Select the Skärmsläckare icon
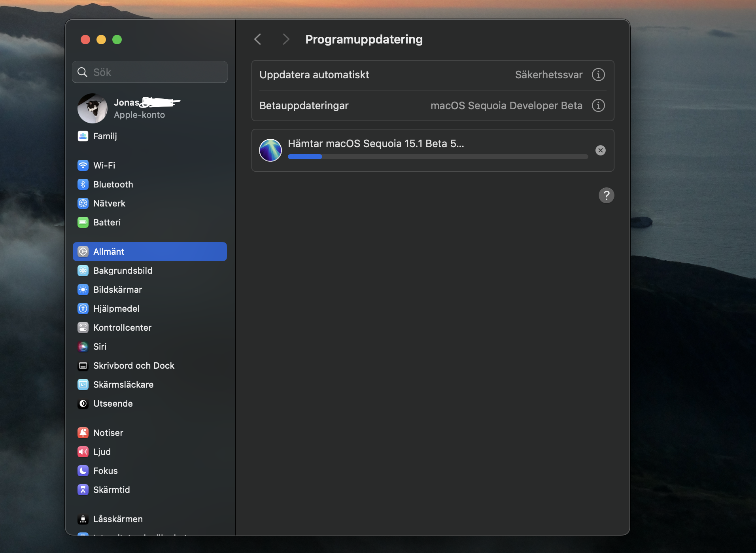Image resolution: width=756 pixels, height=553 pixels. 83,384
